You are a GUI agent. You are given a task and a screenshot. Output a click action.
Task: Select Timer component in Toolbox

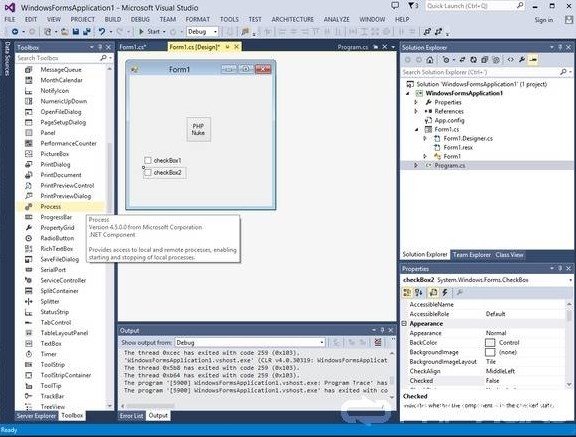pos(48,354)
